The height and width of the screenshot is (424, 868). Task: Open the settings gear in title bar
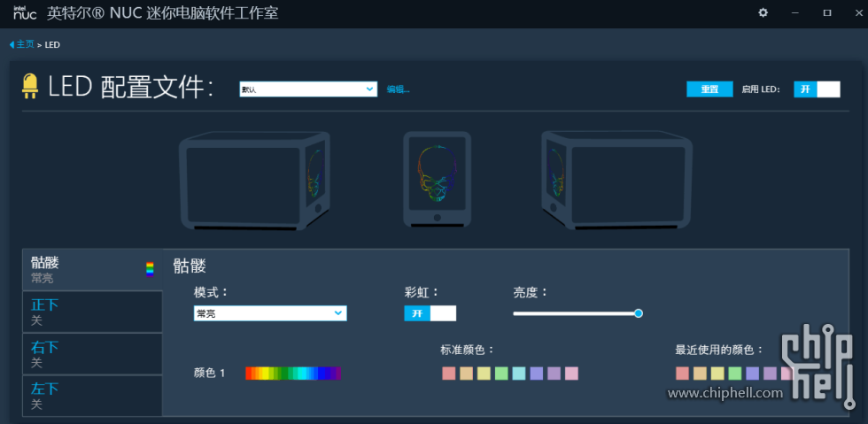click(763, 12)
